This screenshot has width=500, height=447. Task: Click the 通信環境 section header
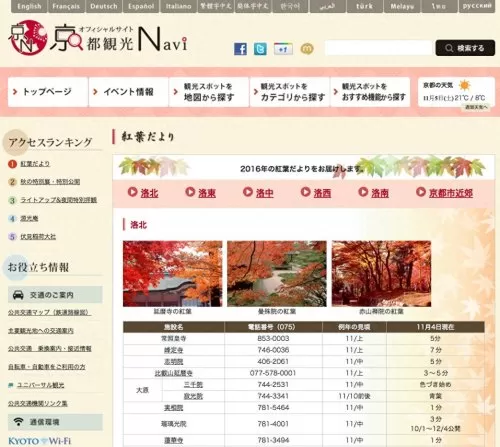point(55,422)
